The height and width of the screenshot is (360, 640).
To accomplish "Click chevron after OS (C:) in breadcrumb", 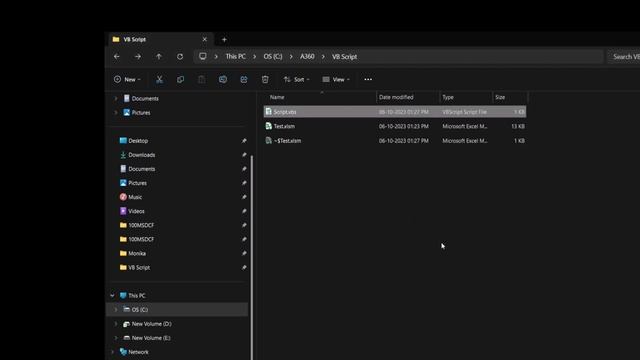I will [291, 57].
